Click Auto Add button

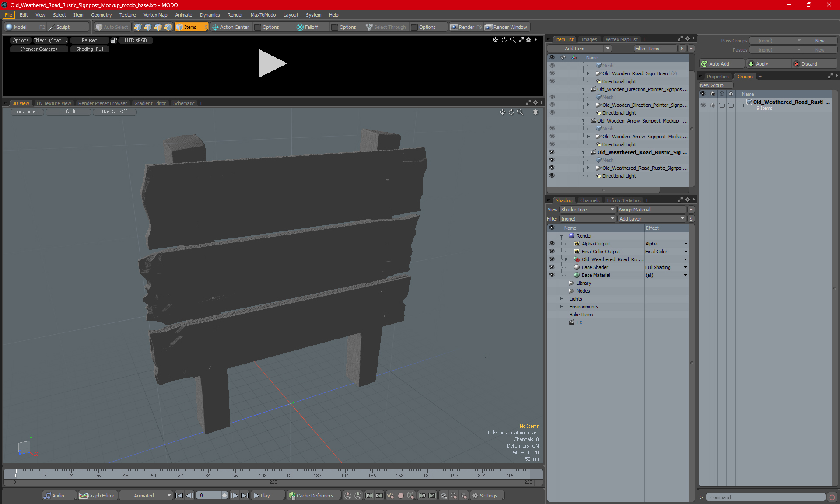pyautogui.click(x=721, y=64)
